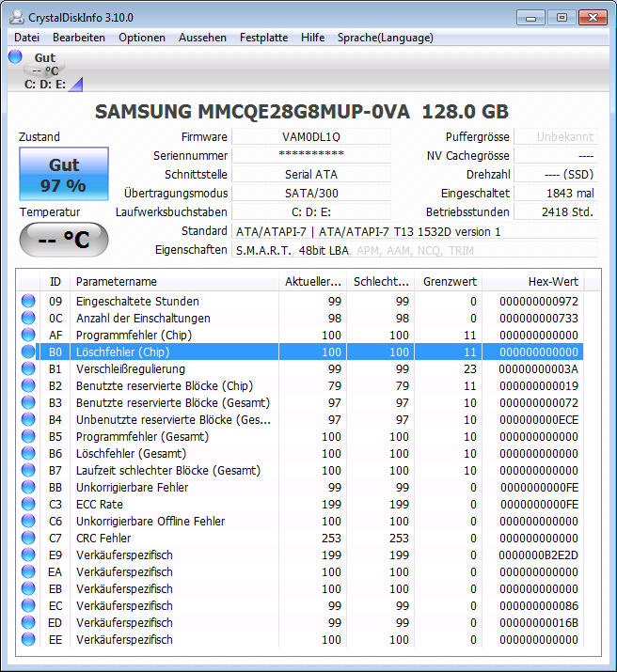Sort by the ID column header
This screenshot has height=672, width=617.
tap(55, 282)
